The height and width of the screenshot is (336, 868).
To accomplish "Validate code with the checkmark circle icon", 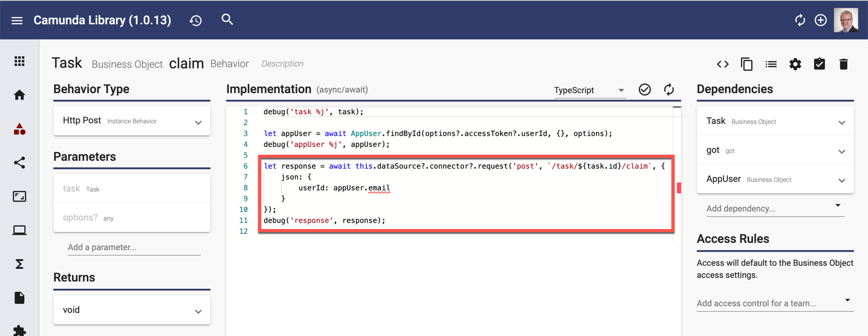I will coord(645,89).
